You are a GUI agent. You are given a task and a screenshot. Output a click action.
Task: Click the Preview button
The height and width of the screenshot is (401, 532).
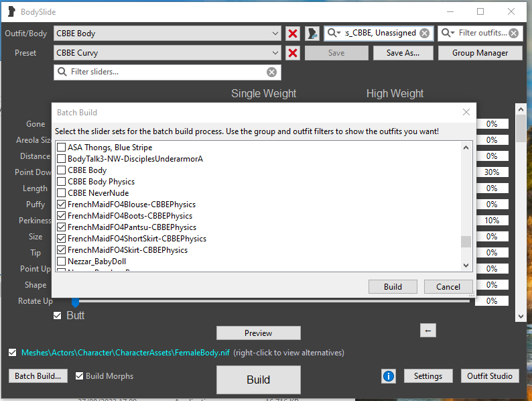click(259, 333)
